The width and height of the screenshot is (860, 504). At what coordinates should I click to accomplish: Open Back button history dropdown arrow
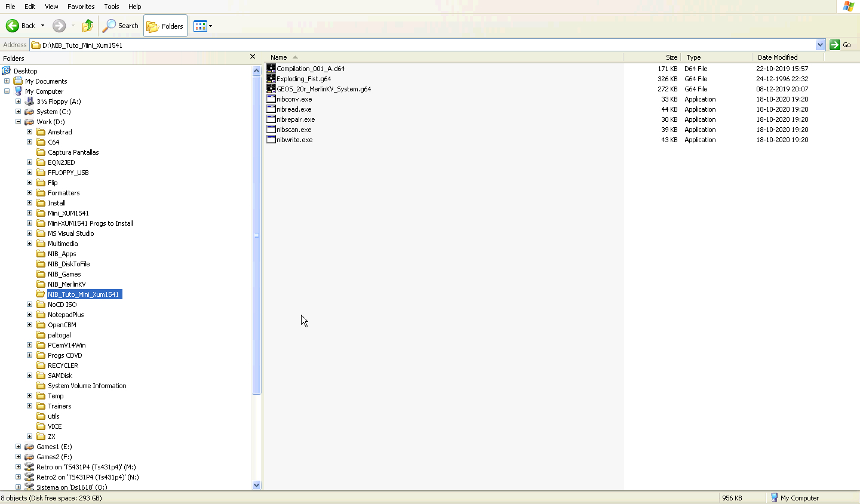pos(42,26)
